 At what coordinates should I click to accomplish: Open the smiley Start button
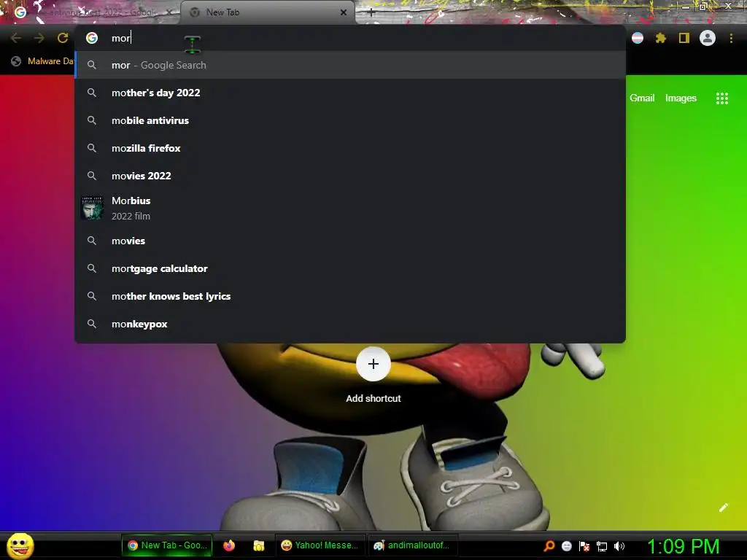point(20,545)
